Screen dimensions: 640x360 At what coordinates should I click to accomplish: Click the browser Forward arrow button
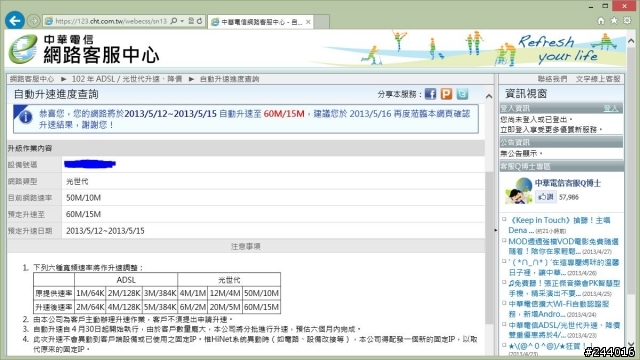[x=33, y=21]
